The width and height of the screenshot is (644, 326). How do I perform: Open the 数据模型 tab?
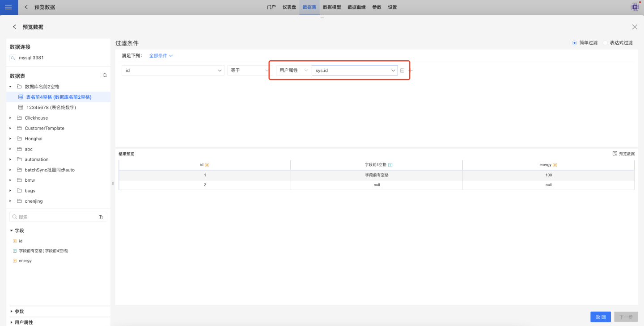click(331, 7)
